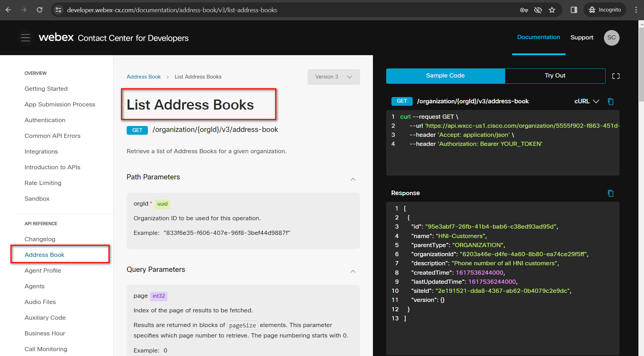Click the page vertical scrollbar thumb
This screenshot has width=644, height=356.
click(641, 65)
